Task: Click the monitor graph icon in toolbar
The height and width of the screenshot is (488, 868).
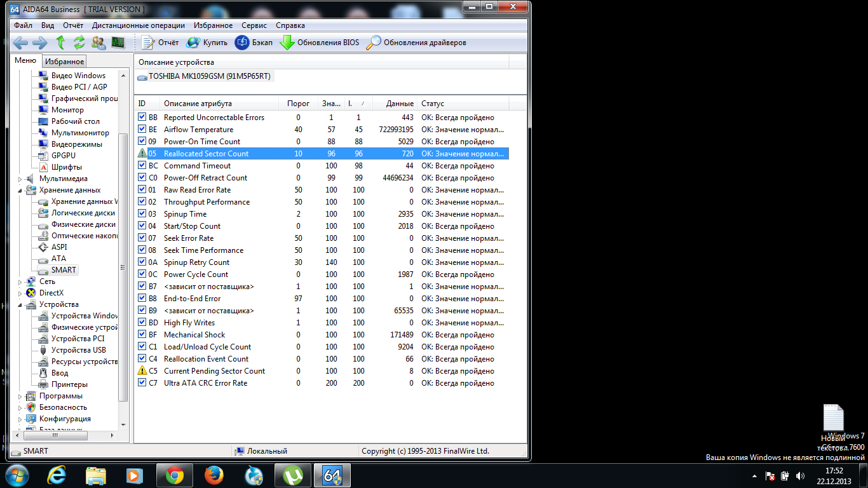Action: tap(118, 43)
